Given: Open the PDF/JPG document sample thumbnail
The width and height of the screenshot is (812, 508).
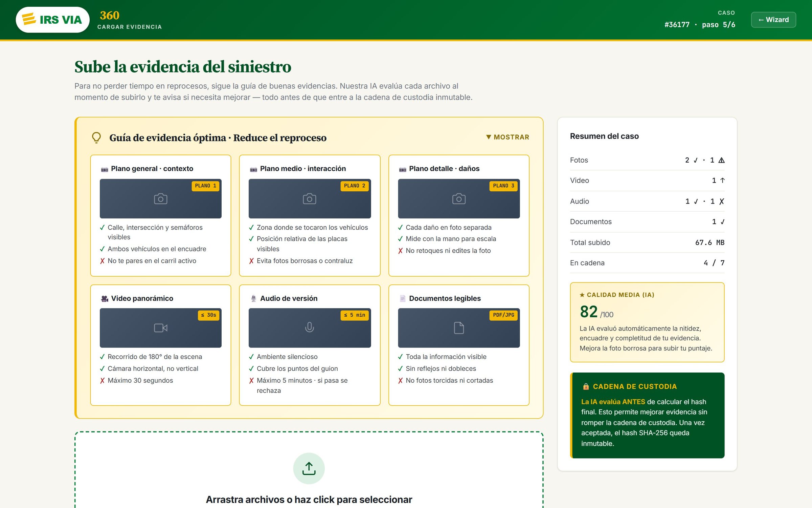Looking at the screenshot, I should pos(459,328).
